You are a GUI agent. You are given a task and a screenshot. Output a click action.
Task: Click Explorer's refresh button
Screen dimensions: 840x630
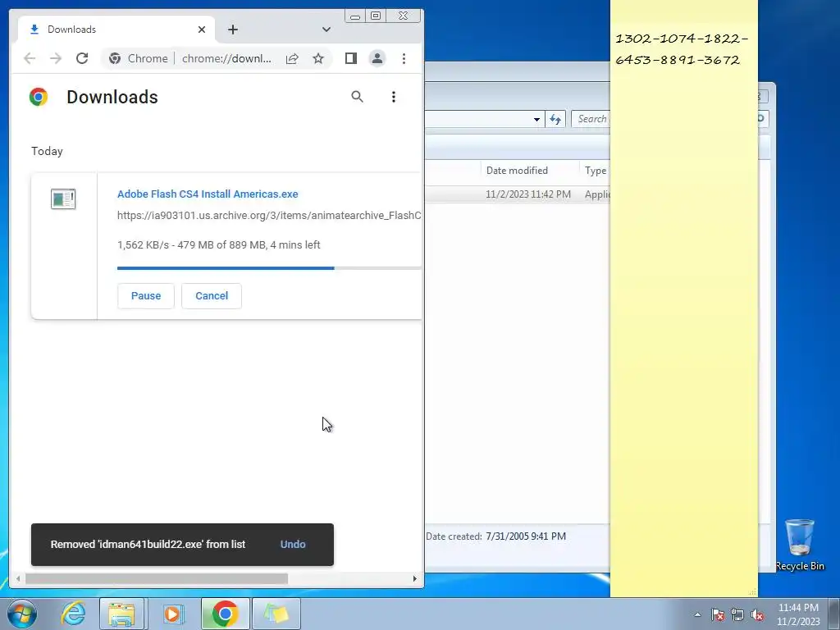555,120
